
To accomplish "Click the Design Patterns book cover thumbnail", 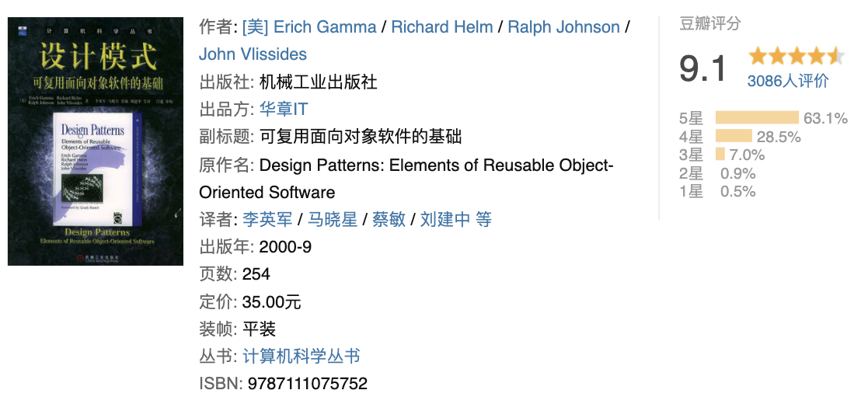I will coord(96,141).
